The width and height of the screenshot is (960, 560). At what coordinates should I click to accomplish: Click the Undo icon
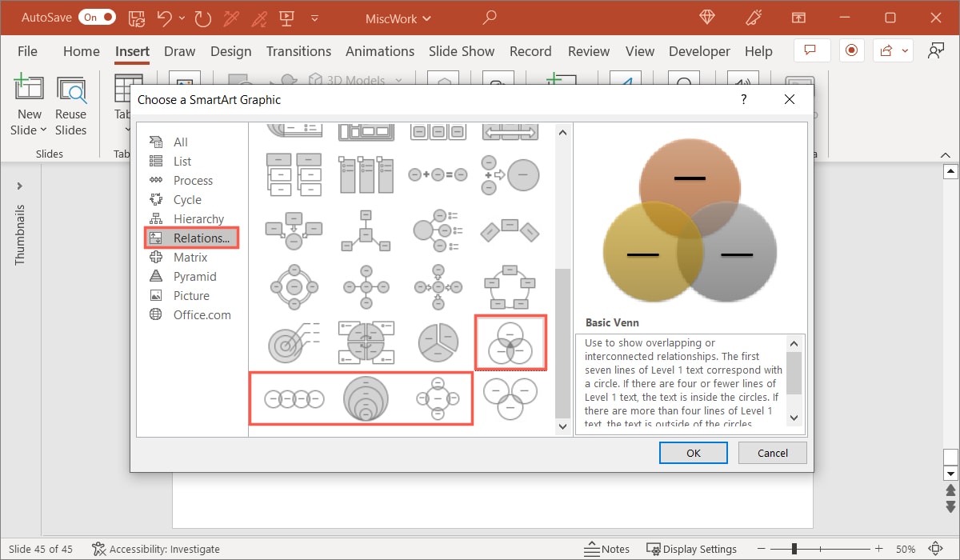click(166, 17)
